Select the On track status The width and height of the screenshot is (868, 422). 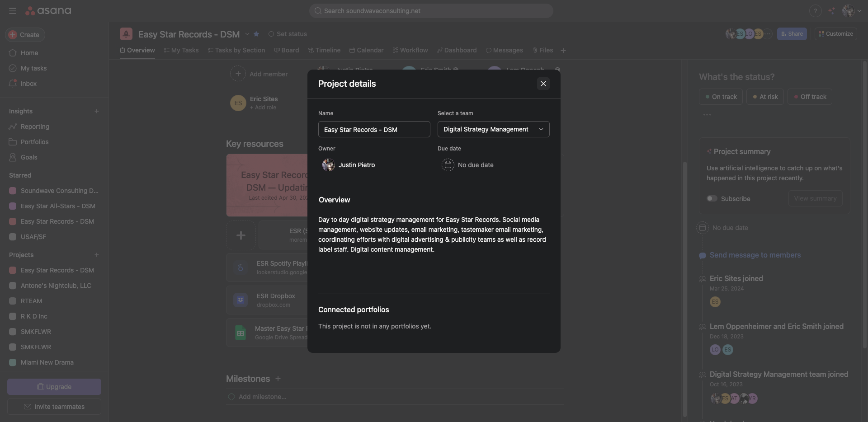tap(721, 97)
